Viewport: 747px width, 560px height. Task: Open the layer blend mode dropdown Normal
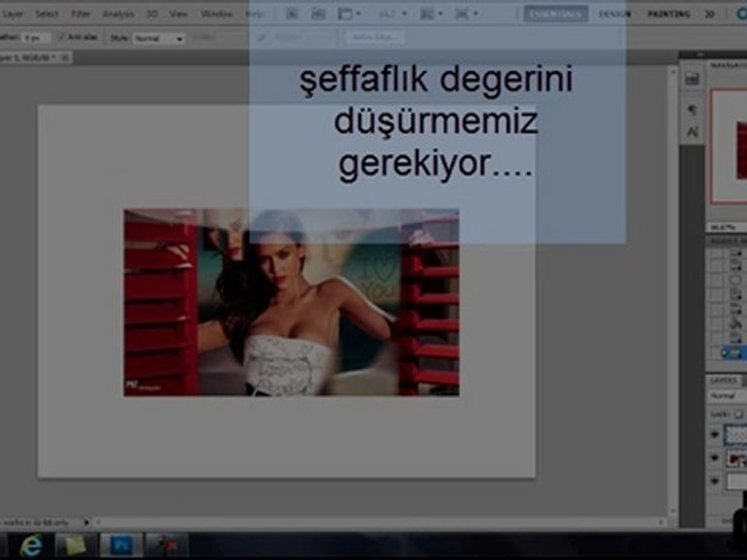[x=728, y=396]
